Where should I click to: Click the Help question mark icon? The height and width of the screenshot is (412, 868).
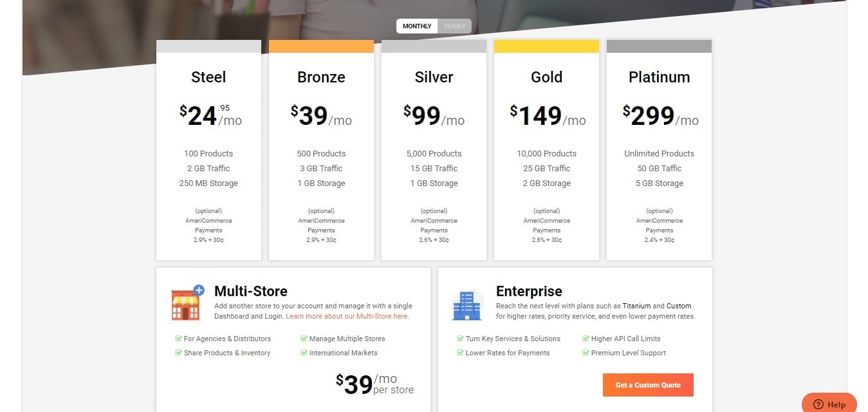(x=818, y=404)
